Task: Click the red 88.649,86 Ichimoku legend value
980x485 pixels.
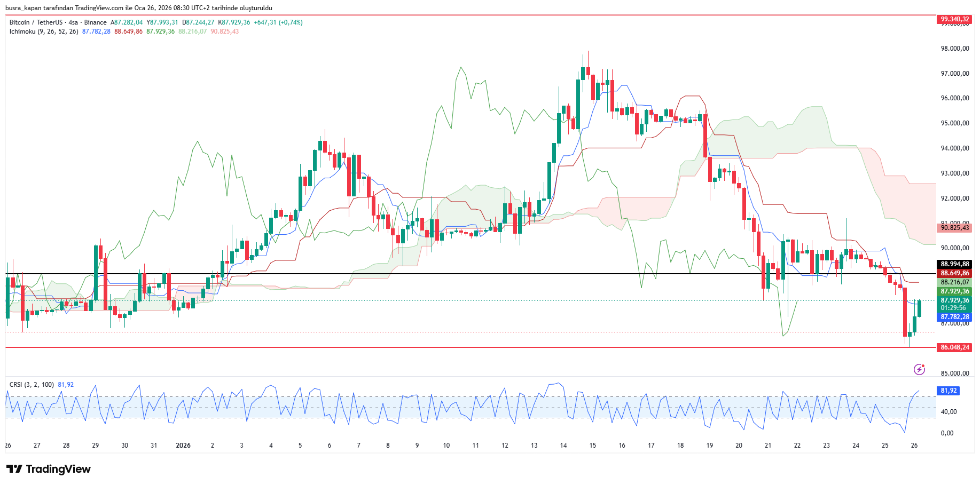Action: [x=128, y=31]
